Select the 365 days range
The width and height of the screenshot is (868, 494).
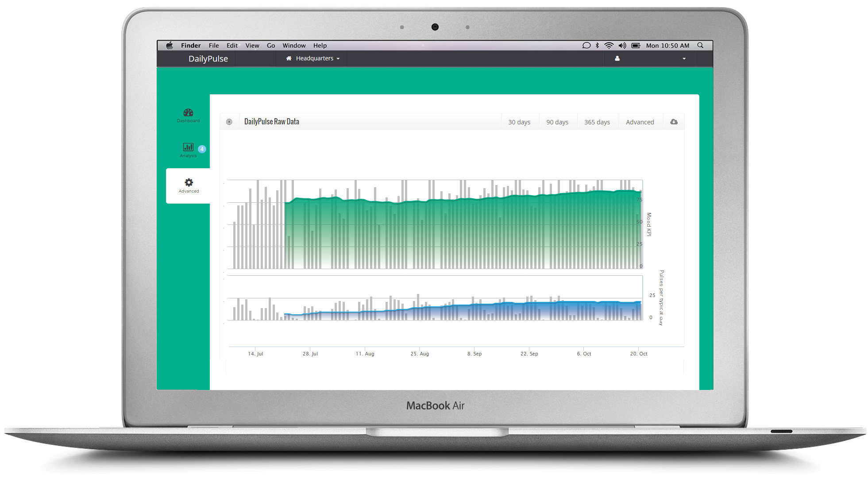coord(597,122)
